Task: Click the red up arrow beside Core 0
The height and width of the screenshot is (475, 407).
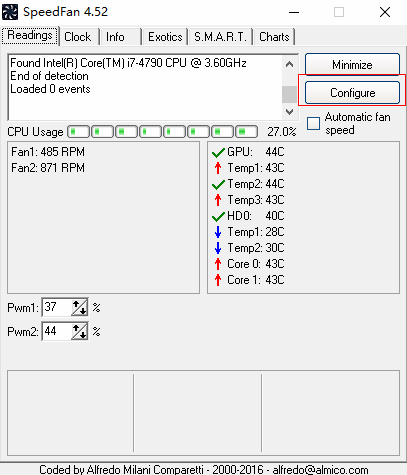Action: [x=218, y=264]
